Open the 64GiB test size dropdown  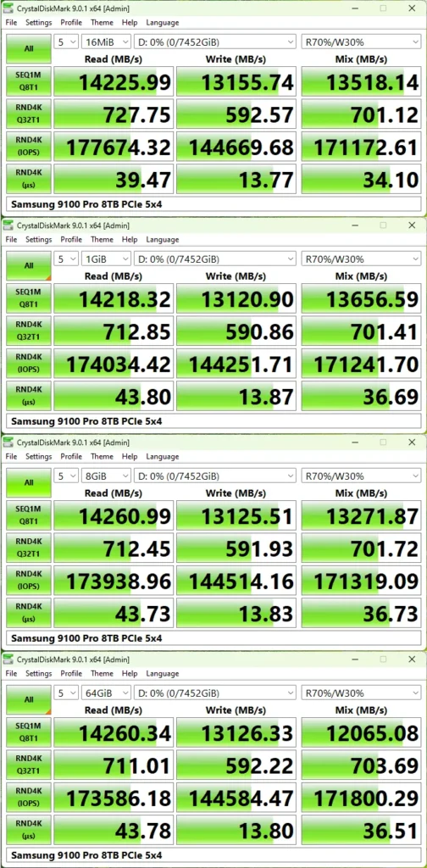(106, 693)
